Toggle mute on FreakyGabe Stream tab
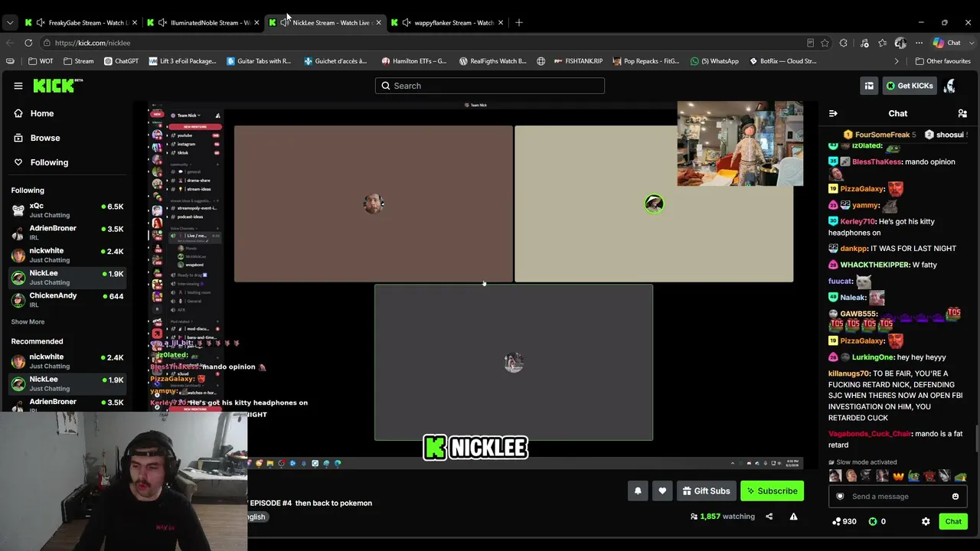Screen dimensions: 980x551 click(x=41, y=22)
